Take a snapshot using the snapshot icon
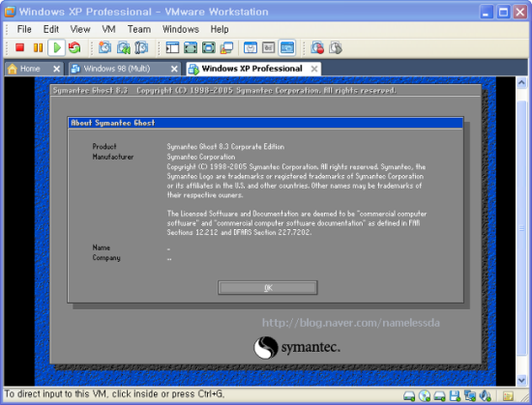Viewport: 532px width, 405px height. (x=104, y=47)
